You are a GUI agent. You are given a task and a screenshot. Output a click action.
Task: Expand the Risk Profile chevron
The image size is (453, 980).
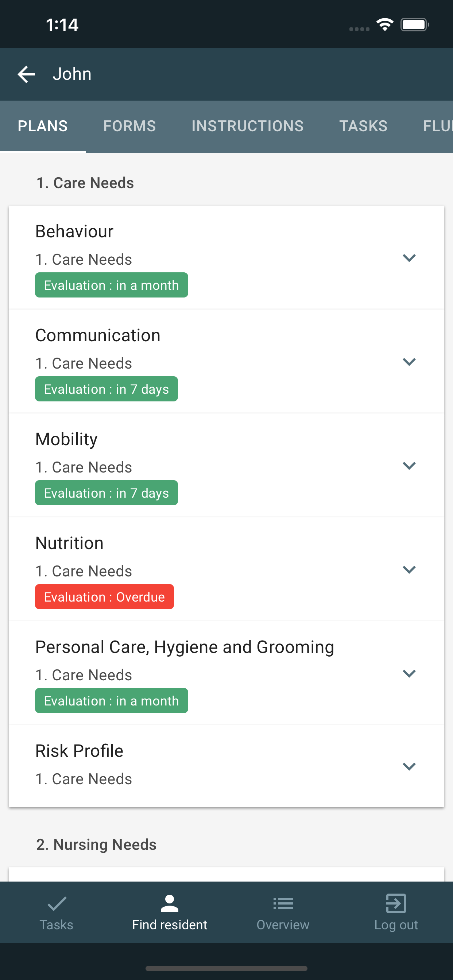(409, 766)
